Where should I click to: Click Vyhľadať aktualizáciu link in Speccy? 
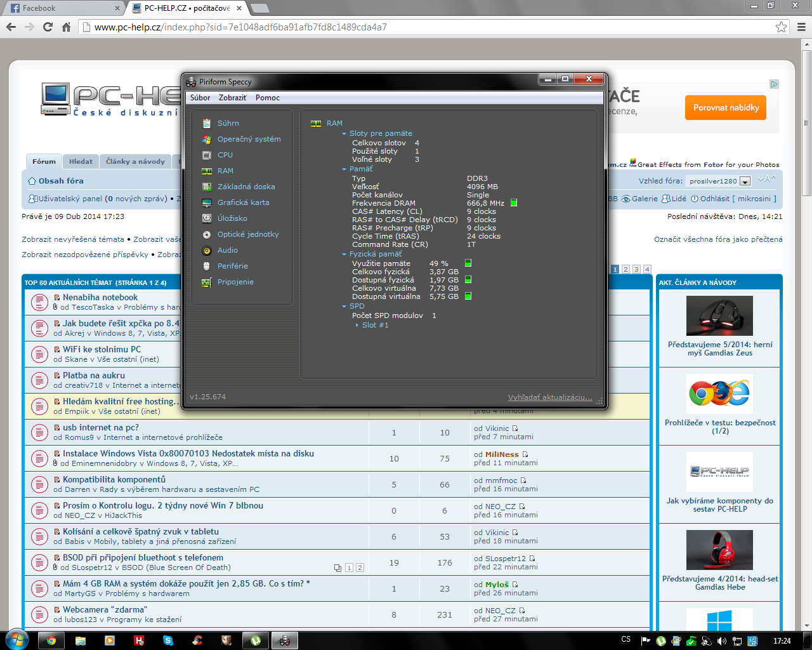550,397
